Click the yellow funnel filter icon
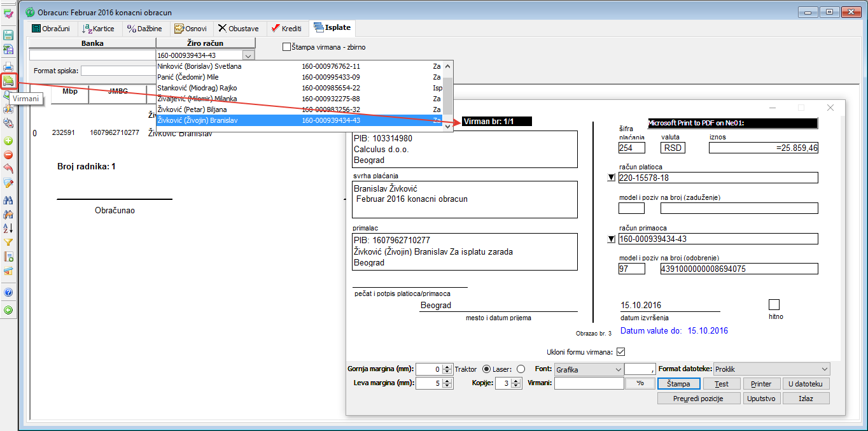868x431 pixels. click(8, 243)
